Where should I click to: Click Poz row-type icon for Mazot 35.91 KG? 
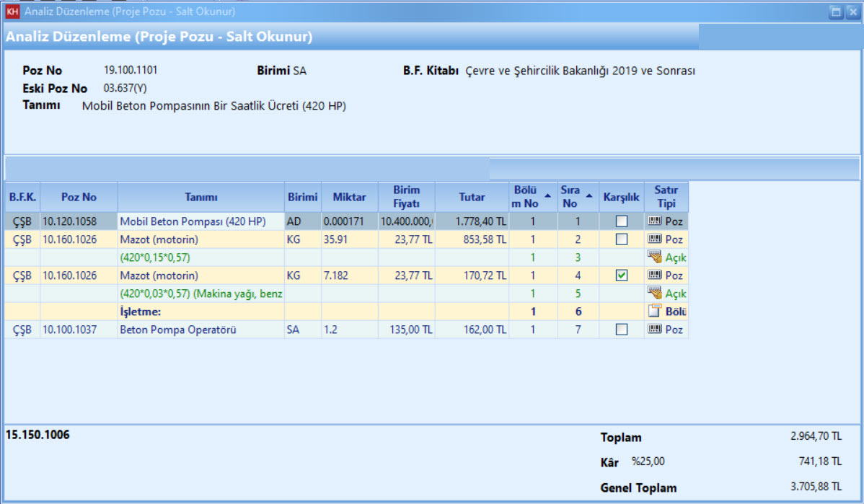click(x=655, y=239)
